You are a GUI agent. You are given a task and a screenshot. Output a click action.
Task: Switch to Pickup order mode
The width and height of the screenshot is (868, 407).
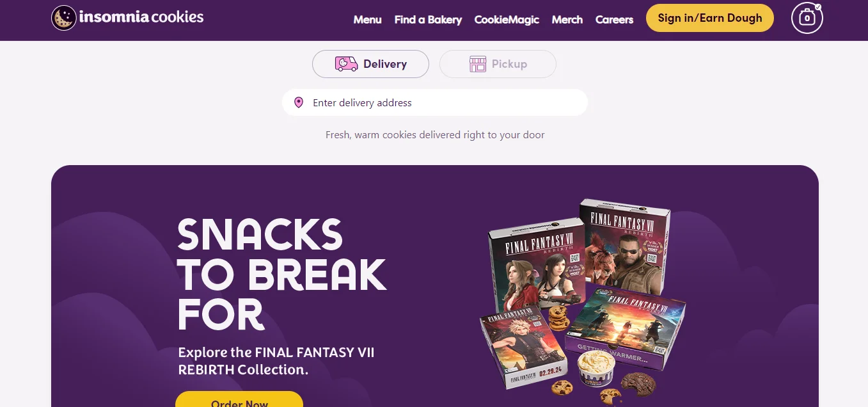click(x=498, y=64)
